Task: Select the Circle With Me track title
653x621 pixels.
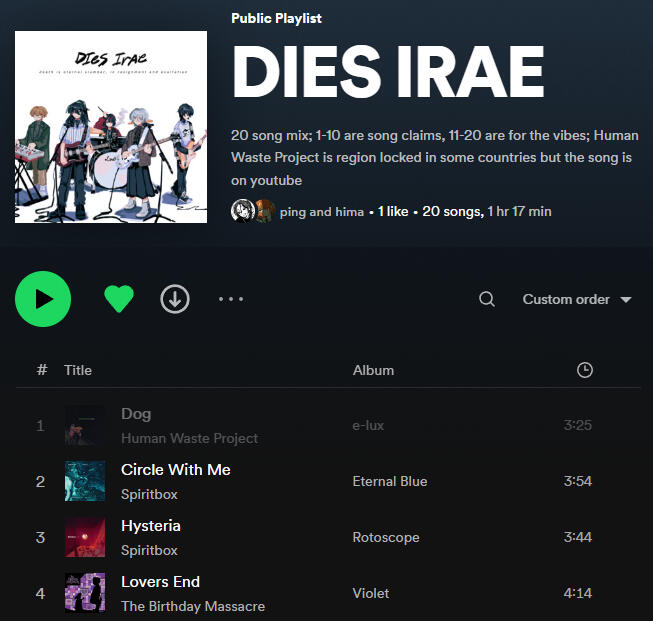Action: pyautogui.click(x=176, y=469)
